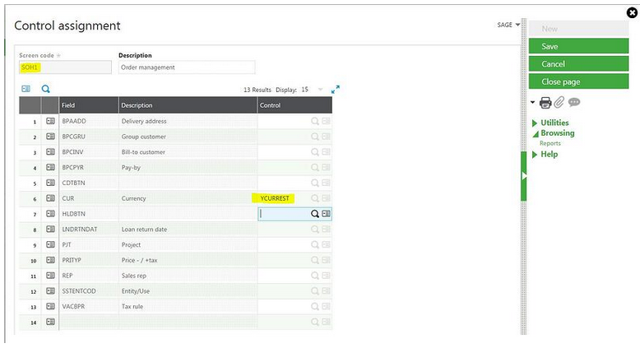This screenshot has height=348, width=644.
Task: Open row actions icon for CUR row
Action: point(50,198)
